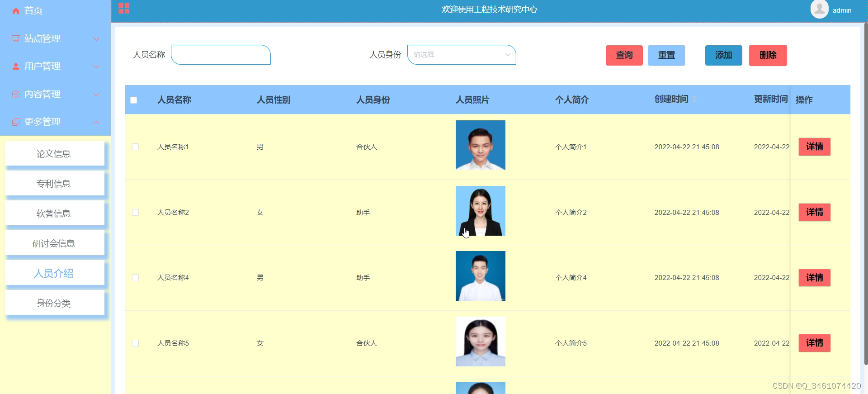Open 论文信息 submenu item
The height and width of the screenshot is (394, 868).
[x=55, y=154]
